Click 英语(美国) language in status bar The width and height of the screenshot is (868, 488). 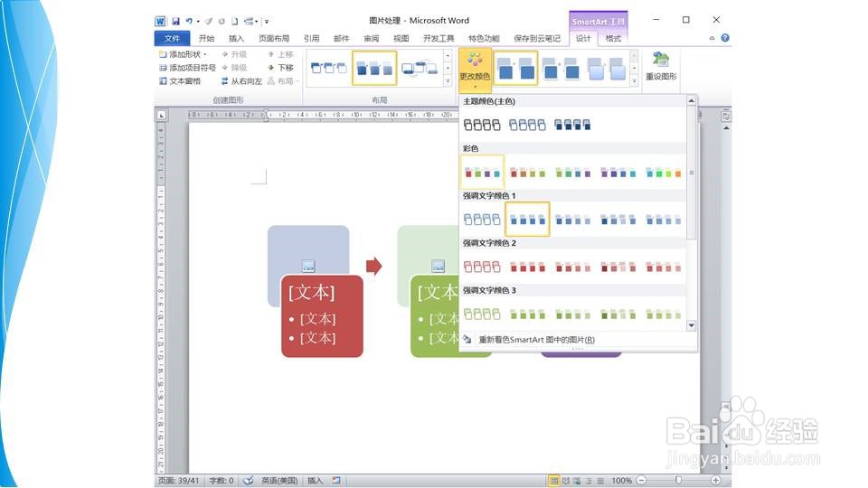(x=279, y=480)
